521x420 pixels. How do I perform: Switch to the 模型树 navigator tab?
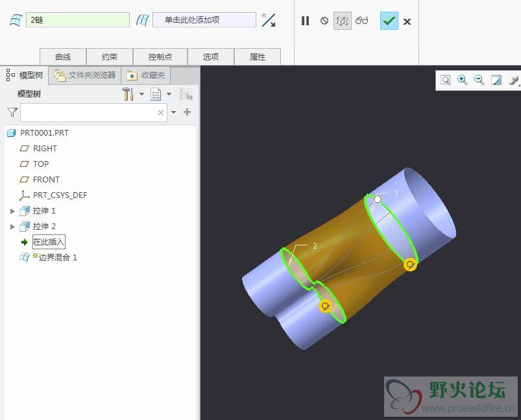tap(25, 75)
